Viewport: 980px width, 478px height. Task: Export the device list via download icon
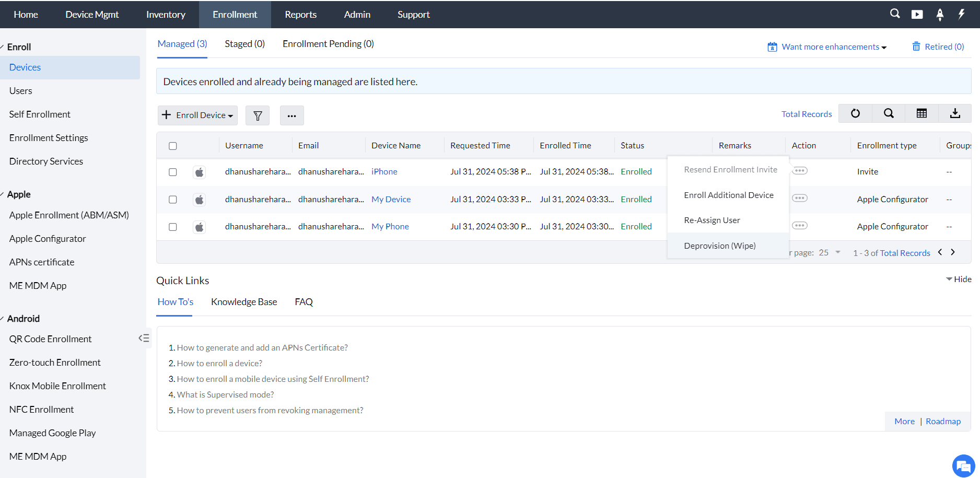tap(955, 113)
